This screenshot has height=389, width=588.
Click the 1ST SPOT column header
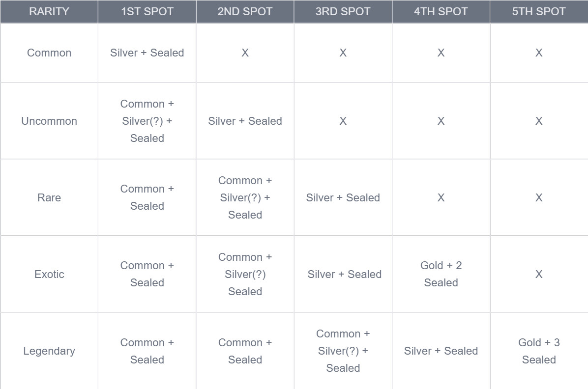[x=147, y=12]
